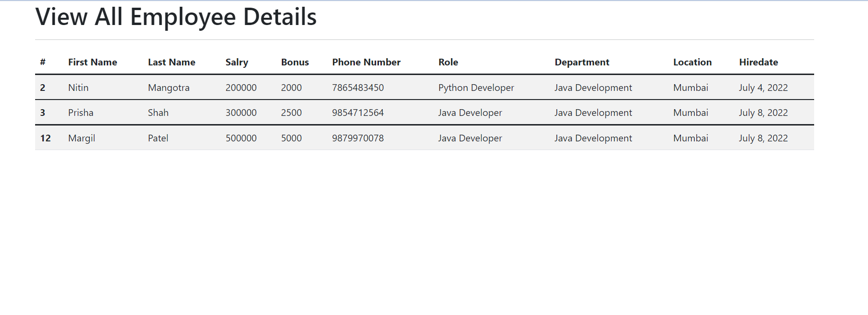Click the July 4, 2022 hiredate

point(764,88)
